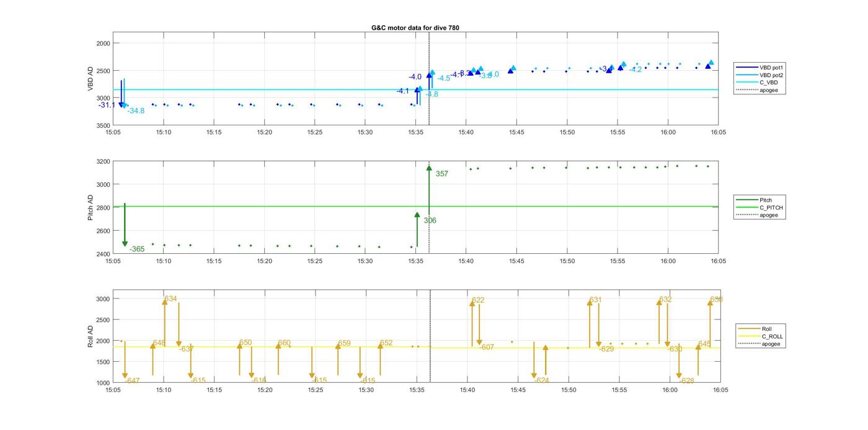The image size is (868, 430).
Task: Click the '-637' roll annotation
Action: point(187,349)
